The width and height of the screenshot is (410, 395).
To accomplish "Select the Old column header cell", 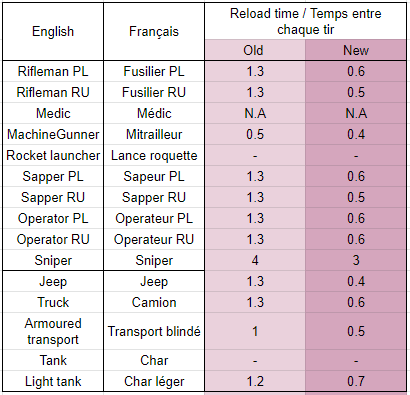I will [x=255, y=50].
